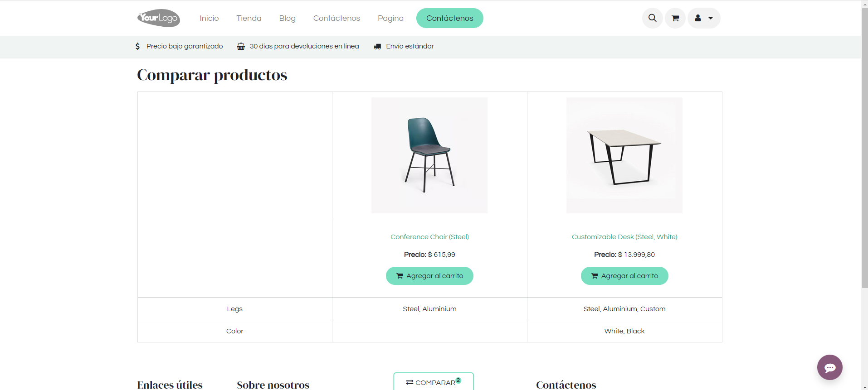Click the shipping truck icon
The image size is (868, 390).
pos(377,46)
